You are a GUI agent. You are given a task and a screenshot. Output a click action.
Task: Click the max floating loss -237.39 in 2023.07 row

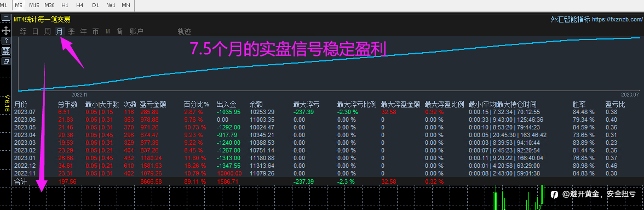pos(303,112)
